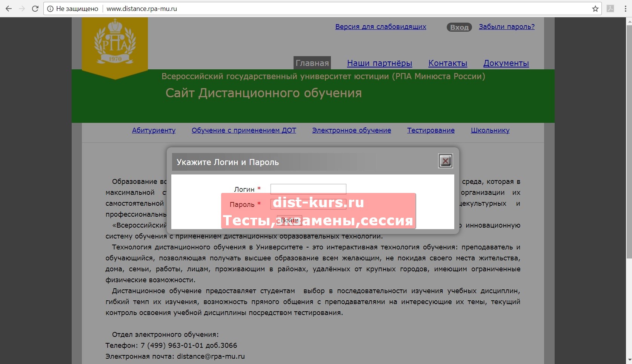Click the Войти submit button
This screenshot has height=364, width=632.
point(289,220)
